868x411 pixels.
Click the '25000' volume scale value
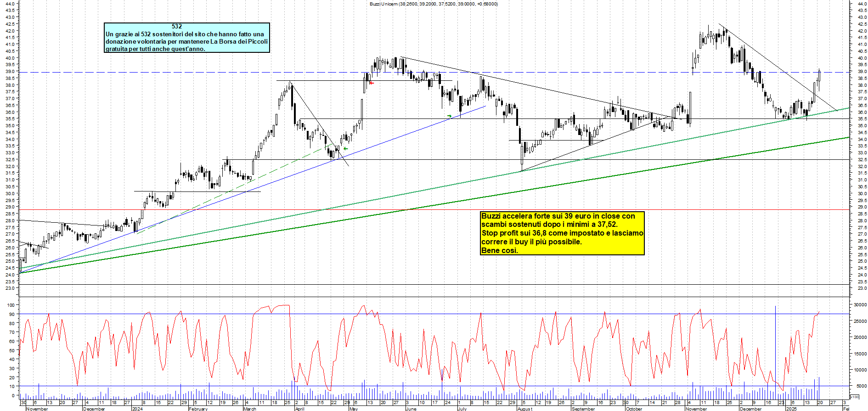(x=860, y=321)
